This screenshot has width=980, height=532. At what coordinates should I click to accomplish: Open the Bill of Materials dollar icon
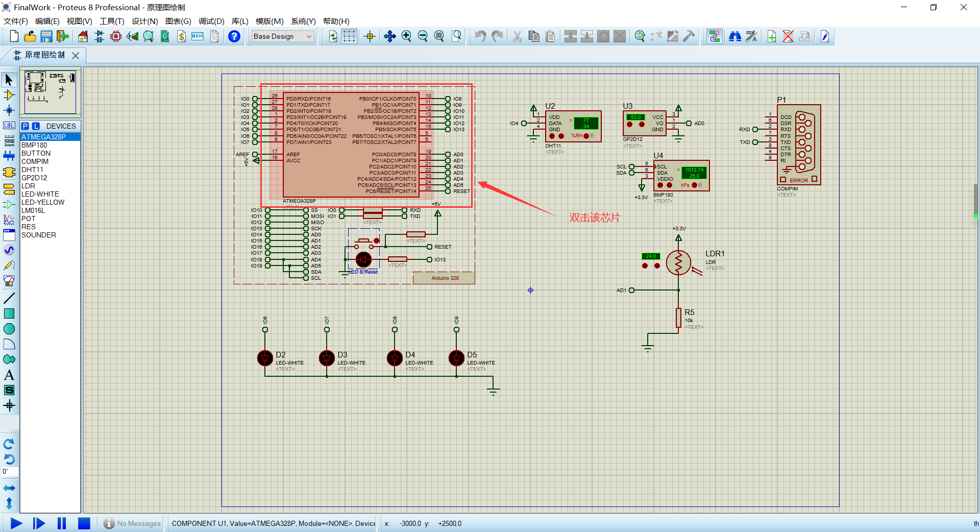pyautogui.click(x=181, y=36)
